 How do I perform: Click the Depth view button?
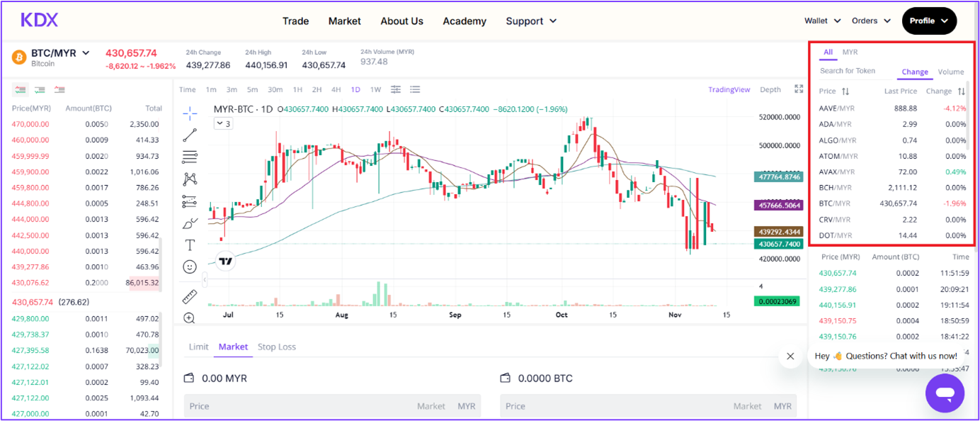pyautogui.click(x=770, y=89)
